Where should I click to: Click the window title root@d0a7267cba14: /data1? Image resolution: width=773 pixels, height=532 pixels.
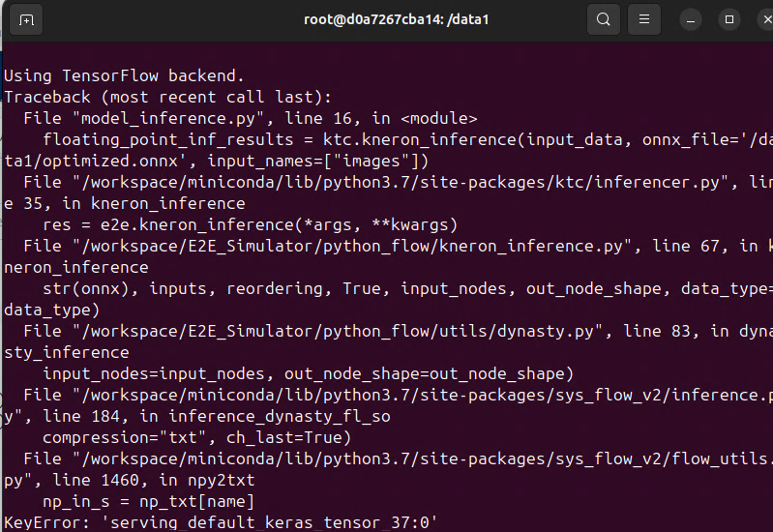click(x=397, y=19)
